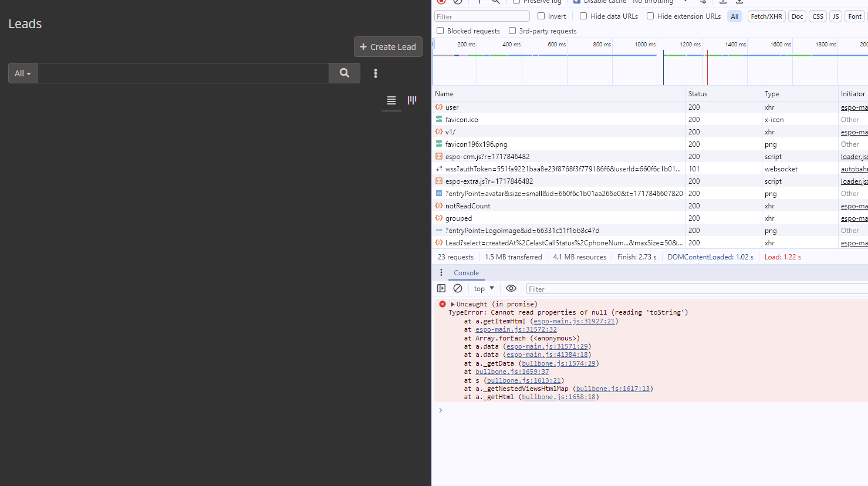Show the console sidebar panel icon
The width and height of the screenshot is (868, 486).
(441, 288)
